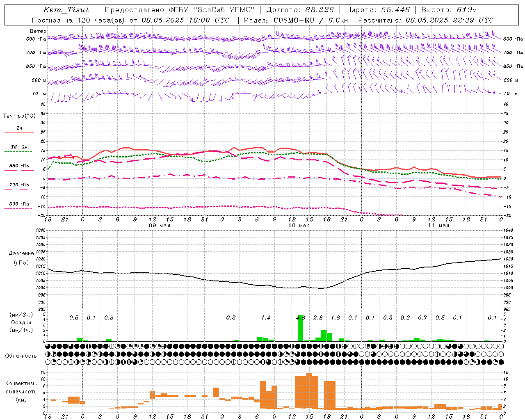This screenshot has width=525, height=420.
Task: Click the 700 гПа temperature legend label
Action: coord(19,185)
